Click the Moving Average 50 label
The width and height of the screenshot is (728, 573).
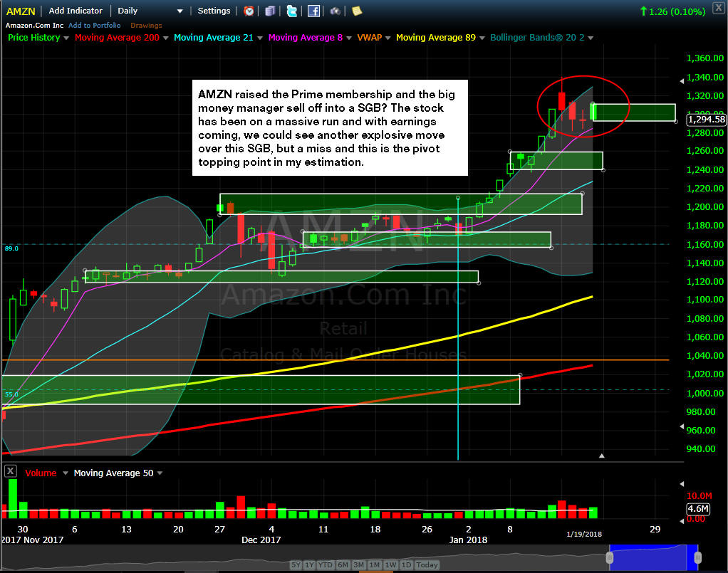tap(114, 473)
